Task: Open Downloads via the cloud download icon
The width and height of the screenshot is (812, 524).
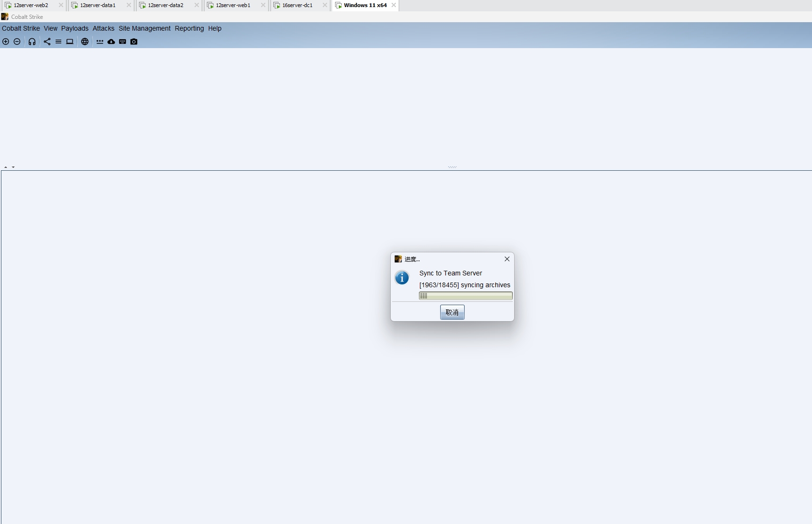Action: click(x=111, y=42)
